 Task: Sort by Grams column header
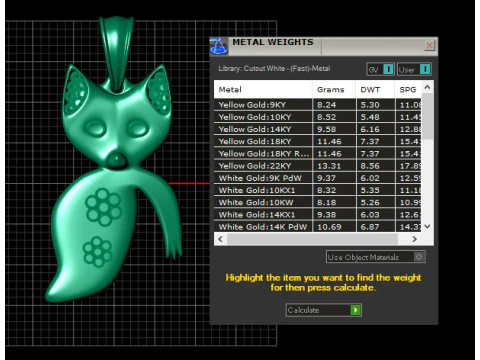pos(334,89)
